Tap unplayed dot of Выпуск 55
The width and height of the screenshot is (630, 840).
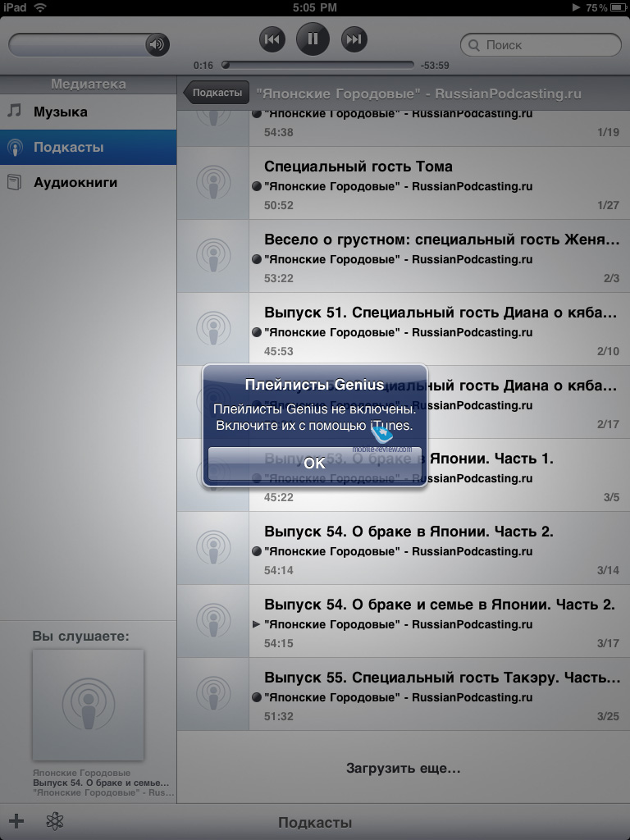tap(257, 697)
